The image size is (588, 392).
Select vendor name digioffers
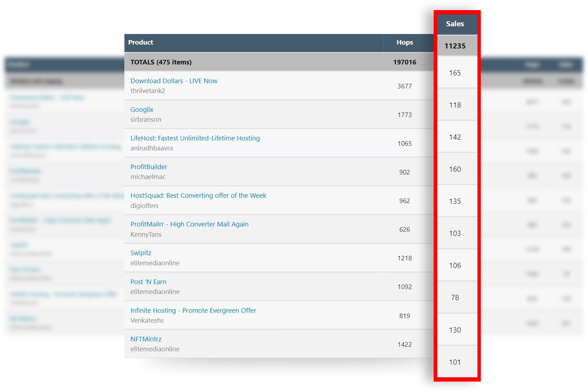click(144, 206)
